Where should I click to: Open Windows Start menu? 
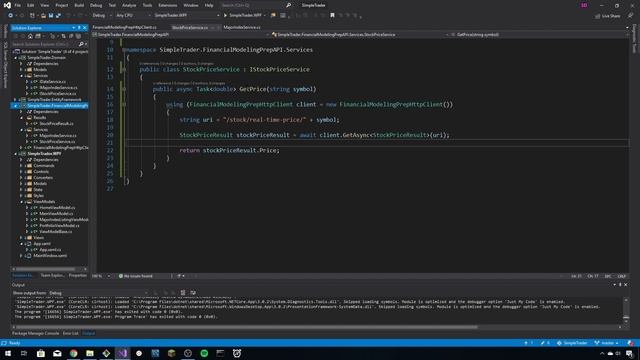coord(8,353)
